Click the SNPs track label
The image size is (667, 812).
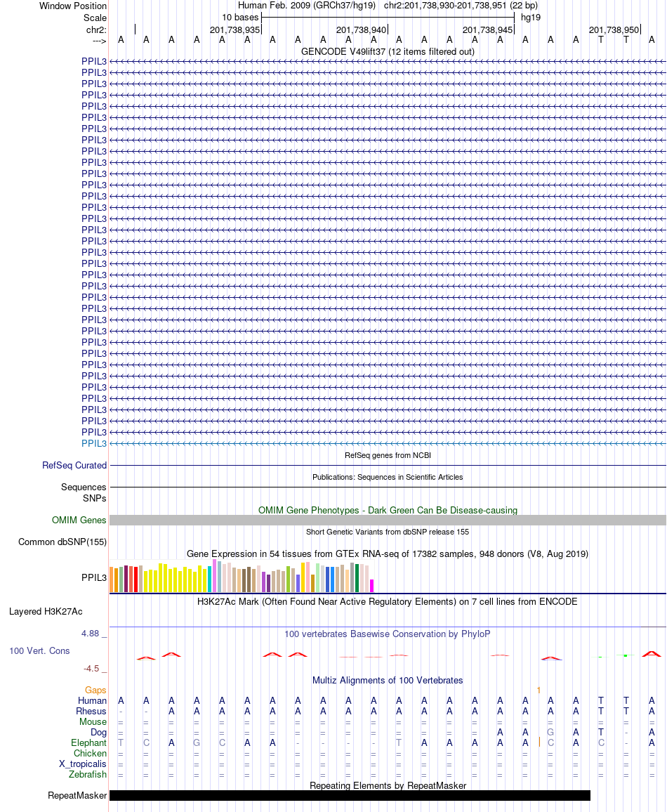[x=94, y=498]
